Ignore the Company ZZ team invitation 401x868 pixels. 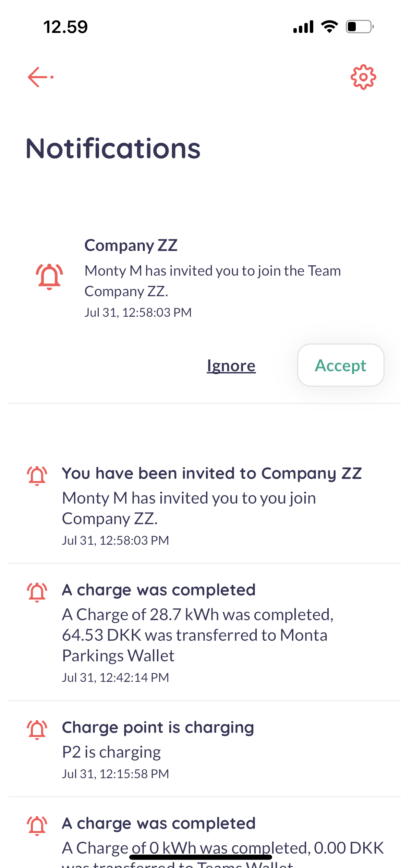point(231,366)
